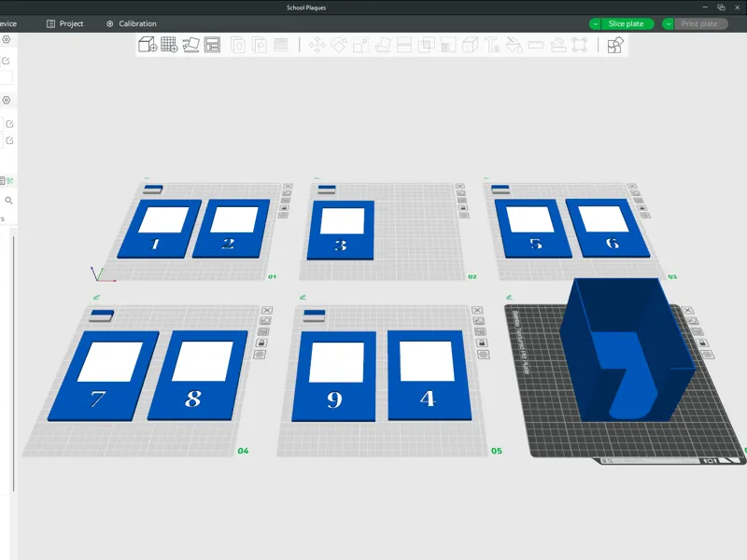Click the Add plate grid icon

click(x=169, y=45)
